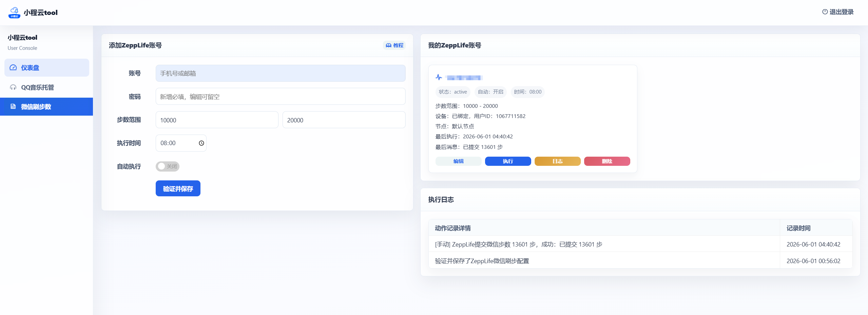Click the 最后消息: 已提交 13601 步 line

click(x=469, y=147)
